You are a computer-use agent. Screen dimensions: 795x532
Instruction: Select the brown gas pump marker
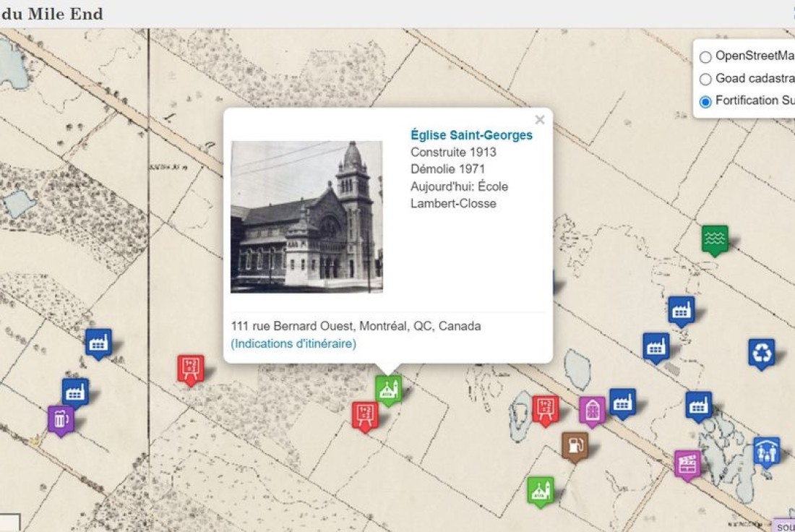pos(573,445)
